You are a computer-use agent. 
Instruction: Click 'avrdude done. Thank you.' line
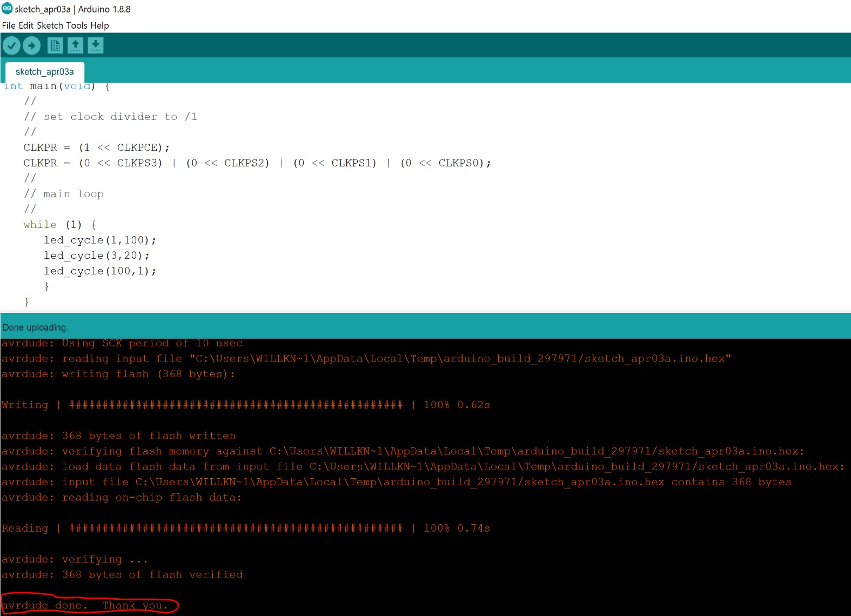[x=85, y=606]
